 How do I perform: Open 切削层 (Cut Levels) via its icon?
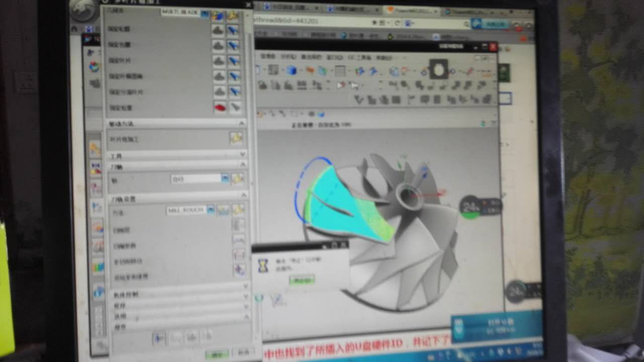(x=238, y=225)
